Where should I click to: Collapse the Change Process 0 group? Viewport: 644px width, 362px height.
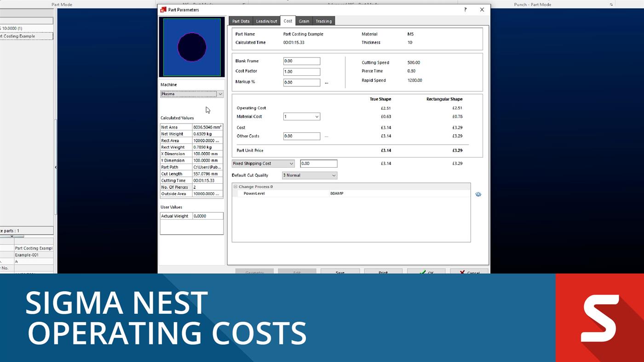[236, 186]
